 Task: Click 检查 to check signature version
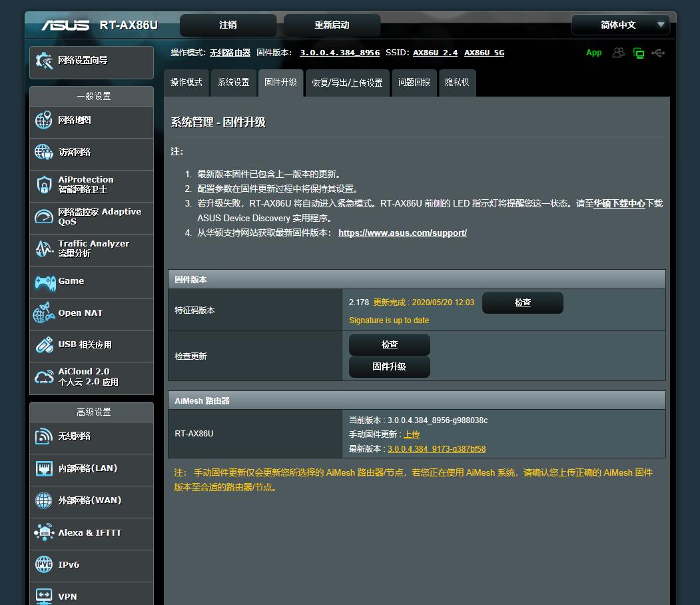[522, 302]
